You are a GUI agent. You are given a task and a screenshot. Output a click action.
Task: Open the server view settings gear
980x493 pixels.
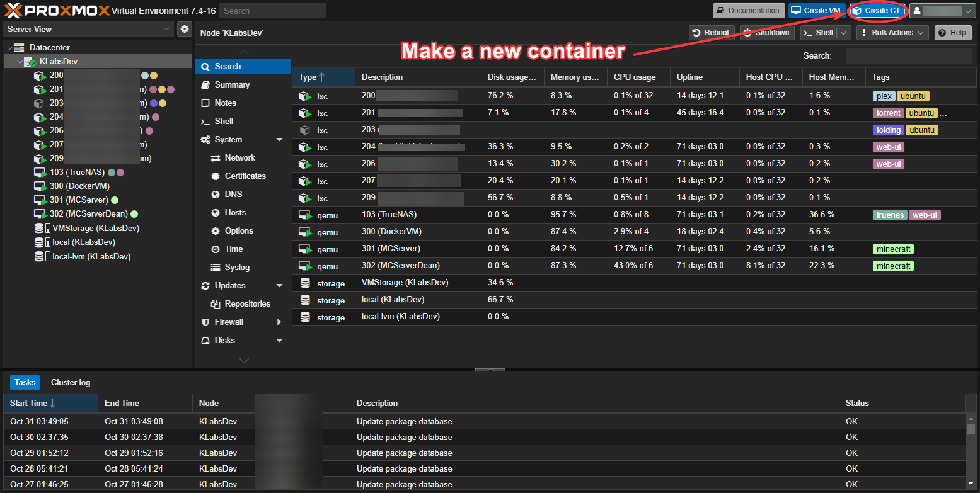pyautogui.click(x=184, y=29)
